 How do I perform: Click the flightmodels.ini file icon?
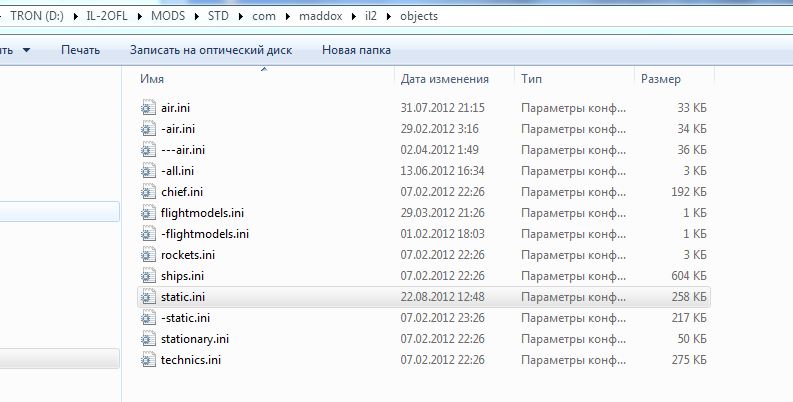coord(148,213)
